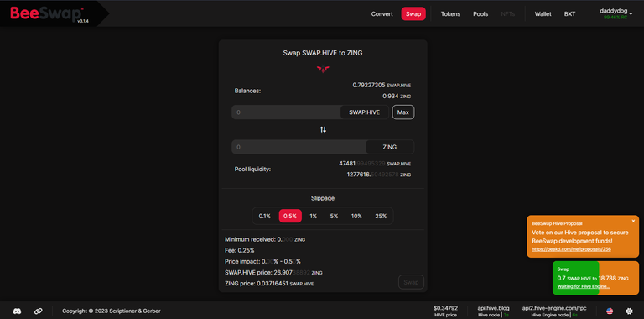Open the Tokens page
The image size is (644, 319).
click(x=450, y=14)
